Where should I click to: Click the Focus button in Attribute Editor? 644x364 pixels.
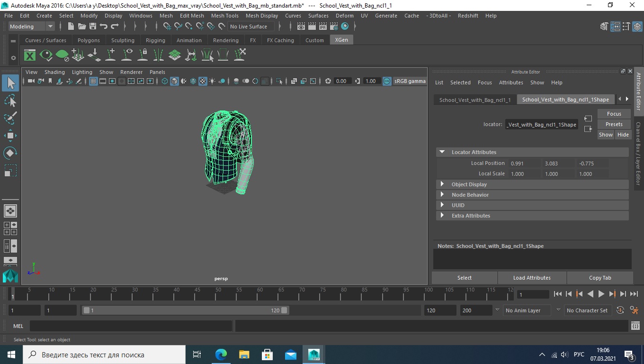614,114
